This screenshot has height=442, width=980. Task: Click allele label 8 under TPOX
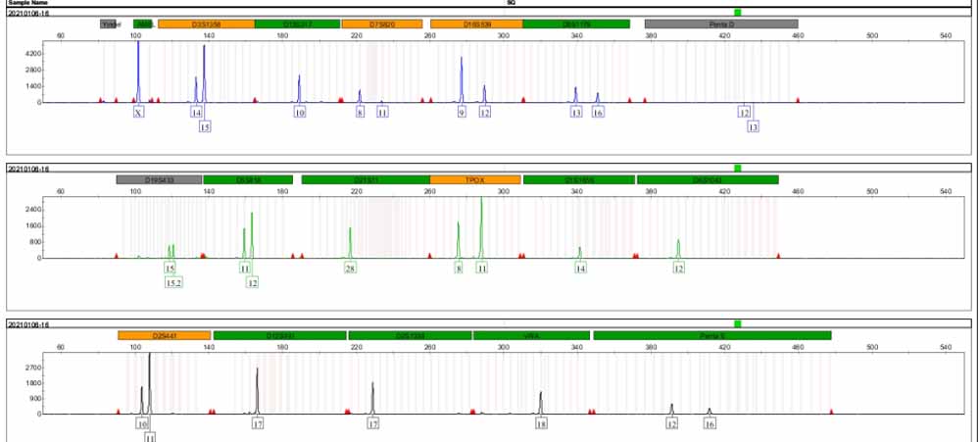pyautogui.click(x=460, y=269)
